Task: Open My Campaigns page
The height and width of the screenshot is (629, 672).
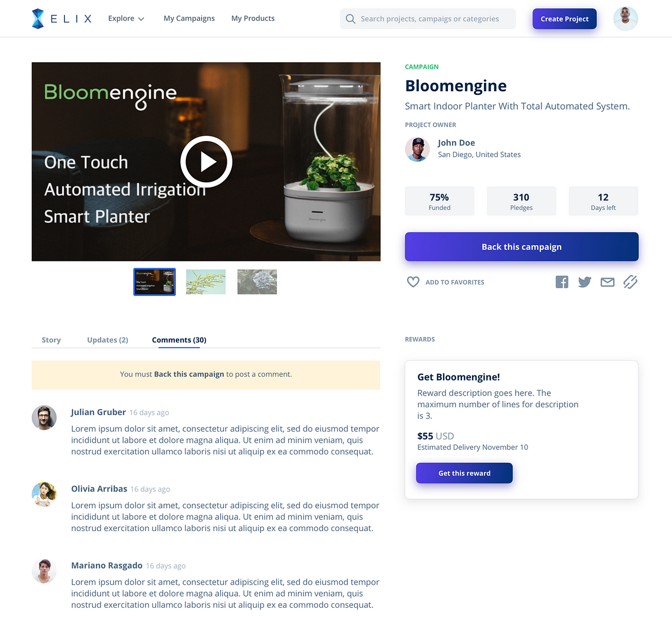Action: 189,18
